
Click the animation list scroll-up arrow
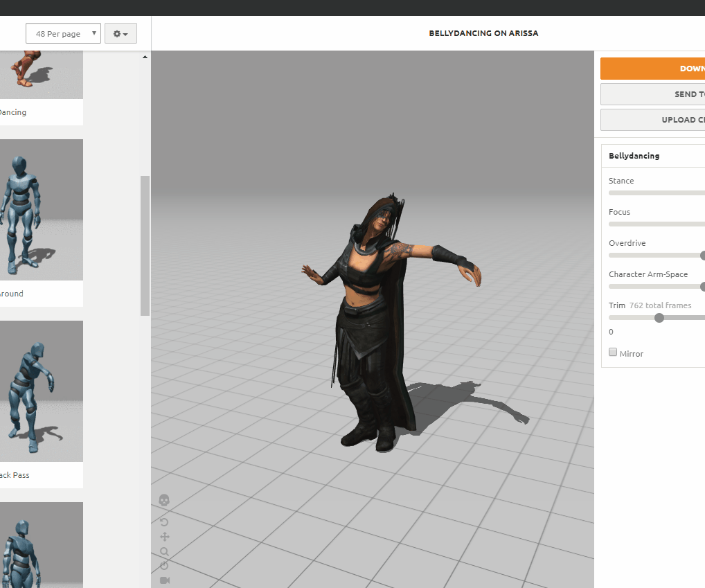(145, 57)
